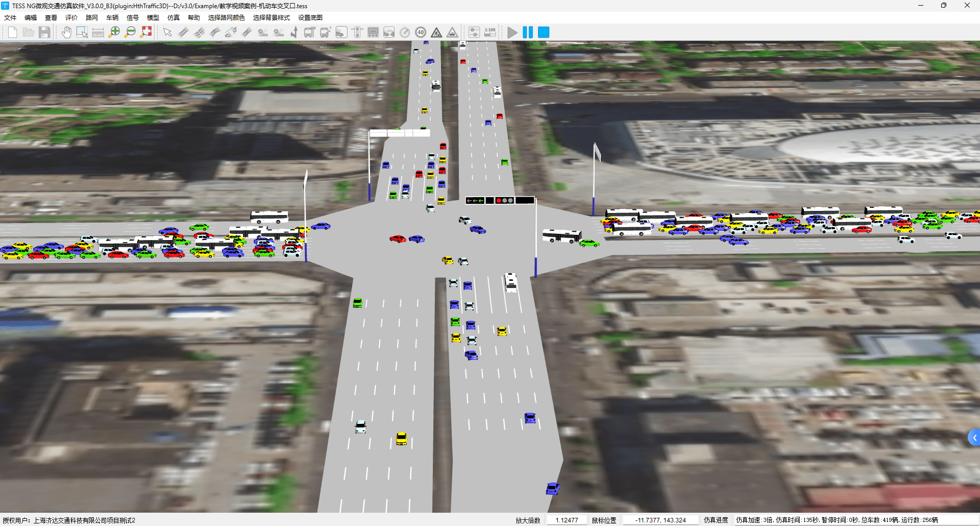980x526 pixels.
Task: Pause the running simulation
Action: (x=528, y=33)
